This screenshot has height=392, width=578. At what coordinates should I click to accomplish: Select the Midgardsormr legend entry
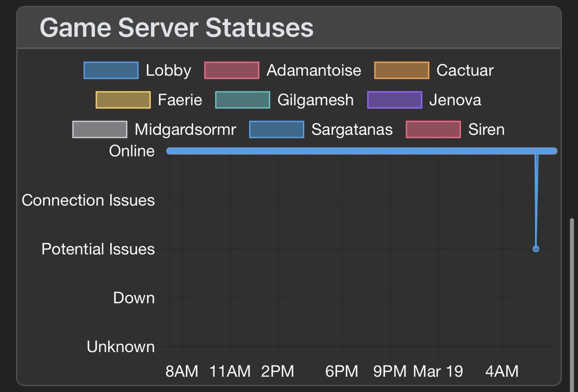click(x=186, y=129)
